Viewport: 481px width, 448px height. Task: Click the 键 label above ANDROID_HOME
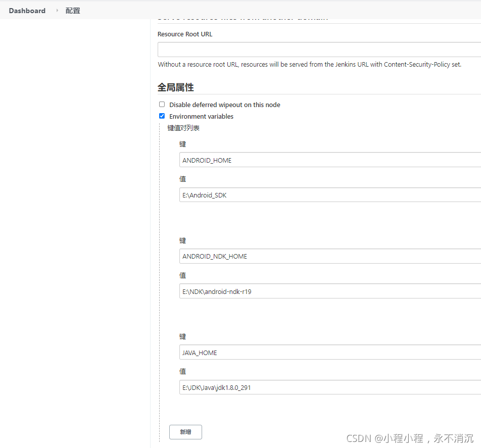coord(182,144)
